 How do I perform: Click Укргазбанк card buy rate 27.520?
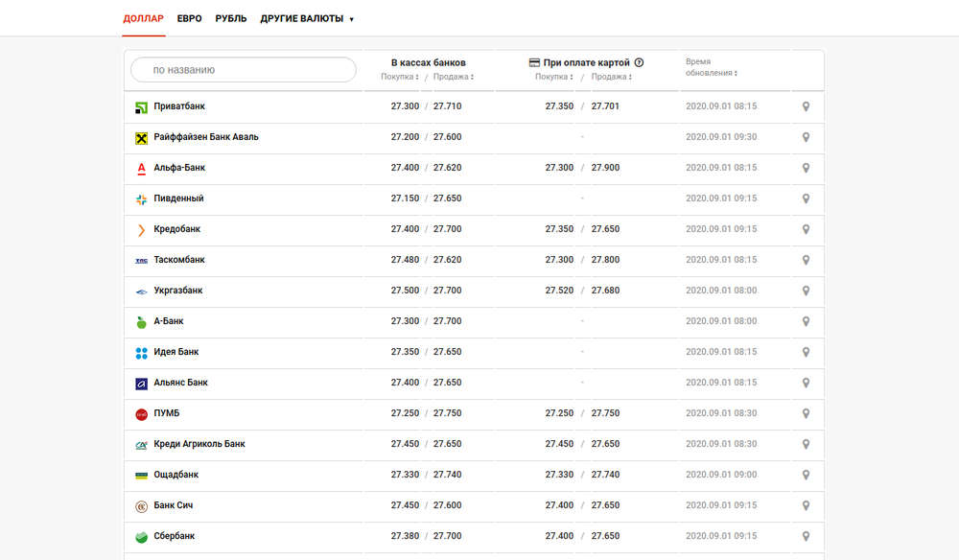click(560, 291)
